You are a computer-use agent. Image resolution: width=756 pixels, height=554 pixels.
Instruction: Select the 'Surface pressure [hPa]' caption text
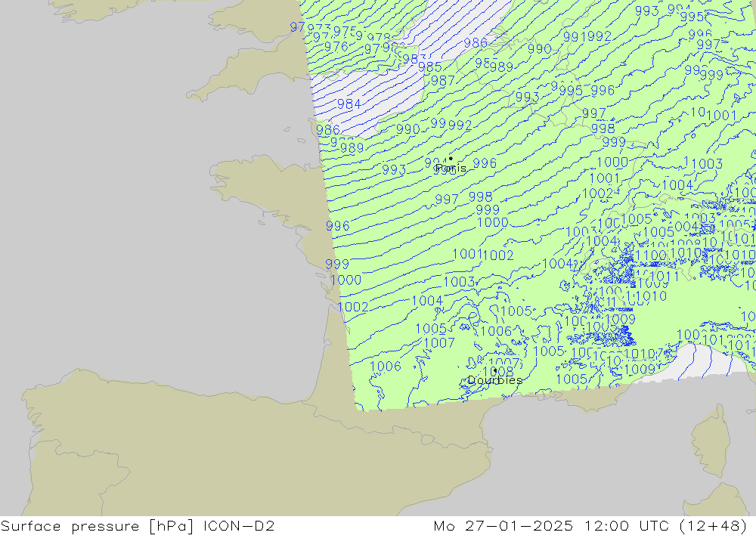pos(98,526)
